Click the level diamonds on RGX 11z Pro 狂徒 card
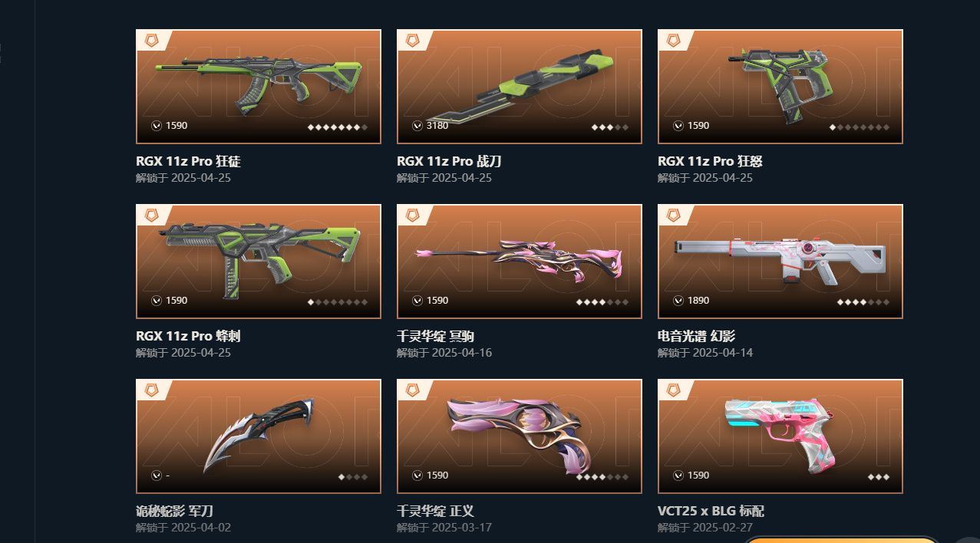This screenshot has width=980, height=543. (x=338, y=127)
